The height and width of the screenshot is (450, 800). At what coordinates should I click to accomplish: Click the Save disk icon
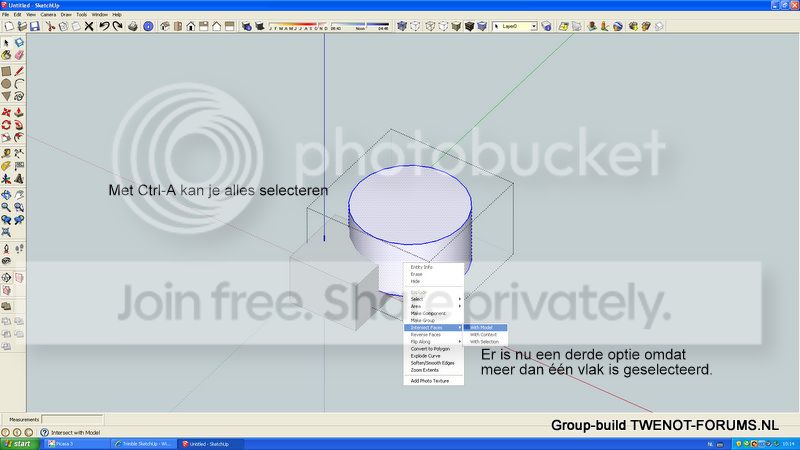tap(35, 26)
